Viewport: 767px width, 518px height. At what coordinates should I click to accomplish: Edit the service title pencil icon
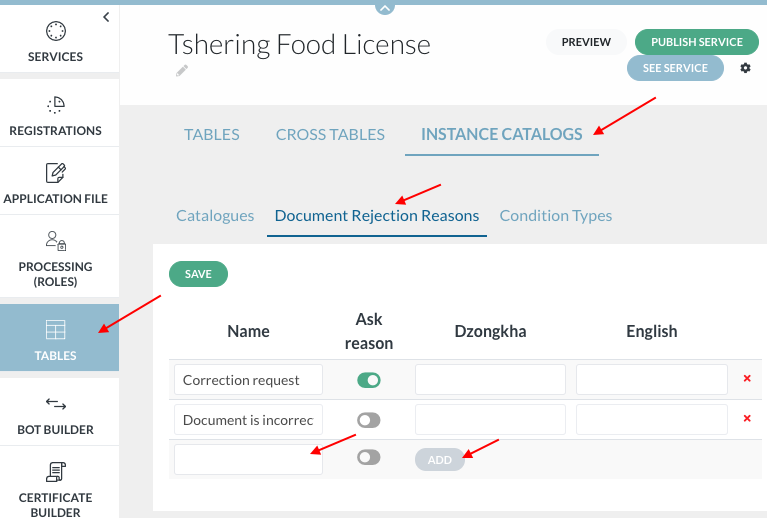click(181, 71)
